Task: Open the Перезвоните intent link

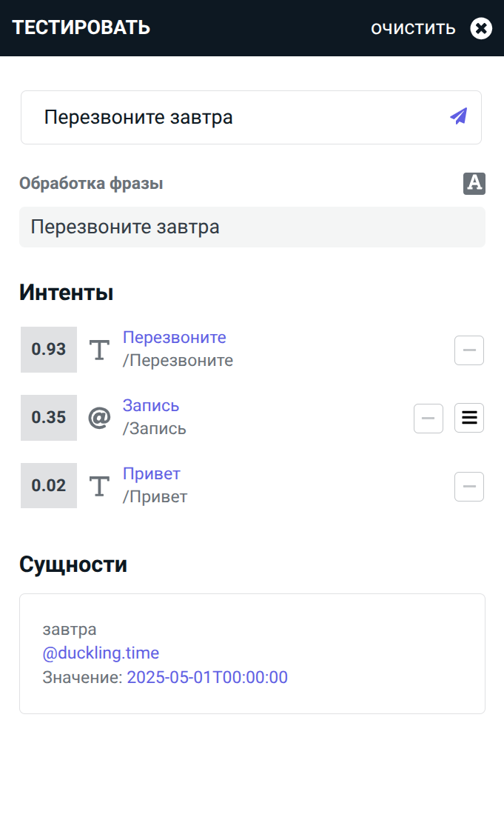Action: pos(175,338)
